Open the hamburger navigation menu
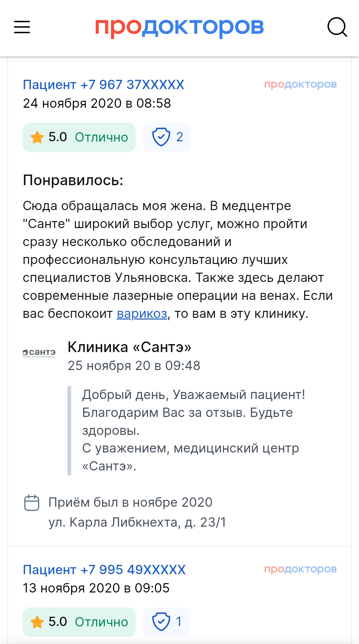359x644 pixels. 22,27
